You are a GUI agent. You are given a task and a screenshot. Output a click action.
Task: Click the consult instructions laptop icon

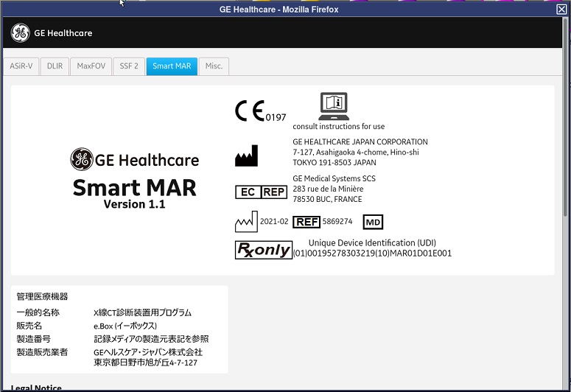333,107
